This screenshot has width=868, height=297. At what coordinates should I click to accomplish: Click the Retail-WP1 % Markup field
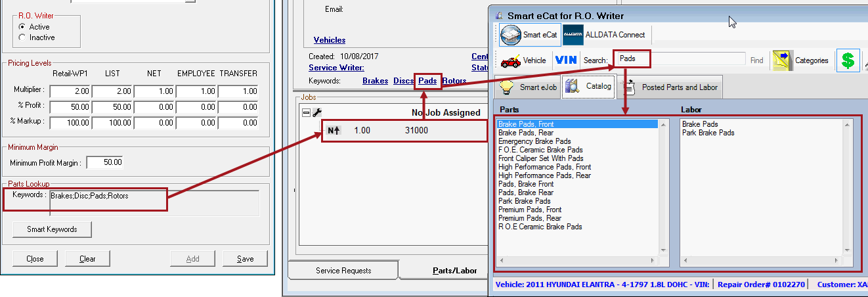pos(70,122)
